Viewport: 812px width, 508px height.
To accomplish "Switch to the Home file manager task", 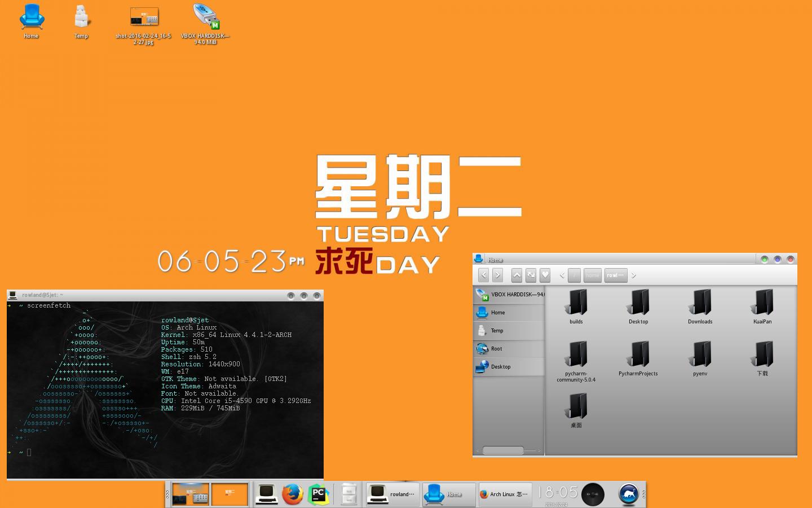I will pyautogui.click(x=449, y=494).
